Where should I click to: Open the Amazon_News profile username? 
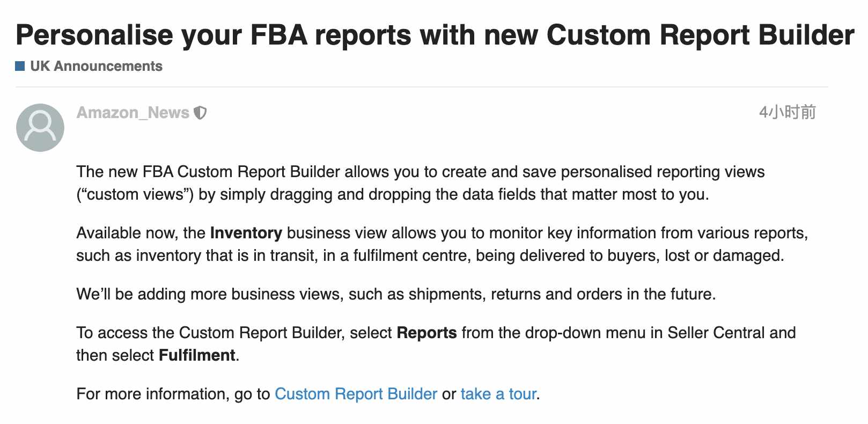click(133, 113)
